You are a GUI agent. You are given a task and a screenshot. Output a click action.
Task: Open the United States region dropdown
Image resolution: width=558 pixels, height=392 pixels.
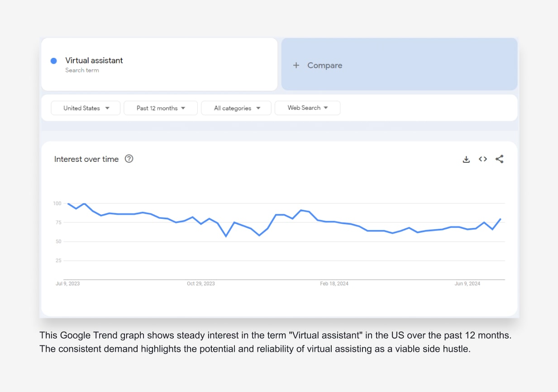pyautogui.click(x=86, y=108)
